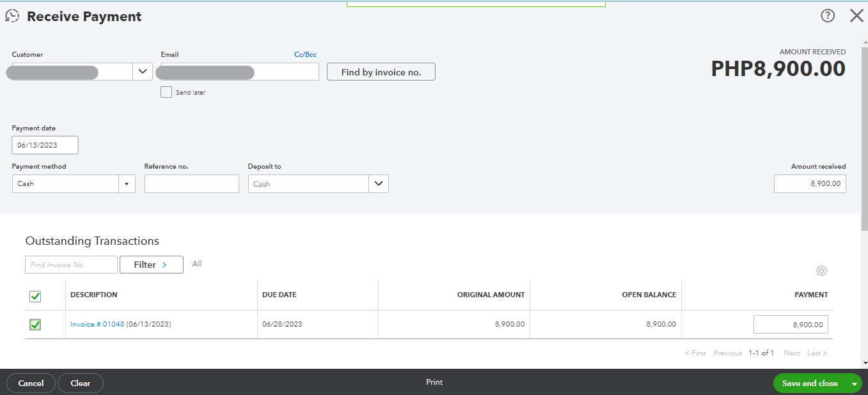Click the 06/28/2023 due date cell
Screen dimensions: 868x395
pos(282,324)
